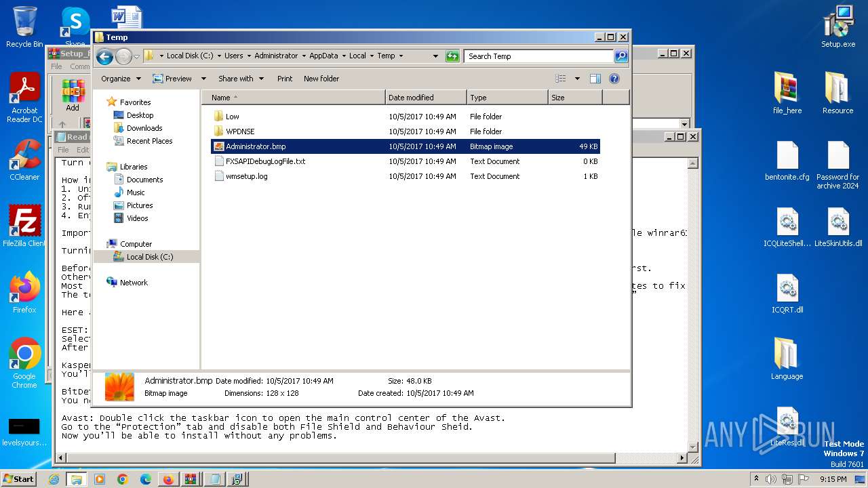Open the bentonite.cfg desktop file
Viewport: 868px width, 488px height.
click(787, 161)
